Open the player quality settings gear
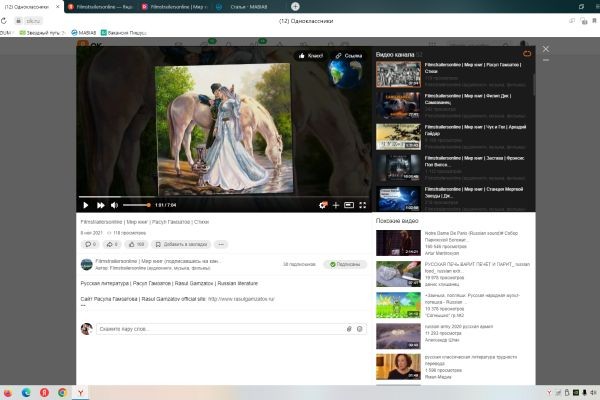600x400 pixels. coord(323,205)
